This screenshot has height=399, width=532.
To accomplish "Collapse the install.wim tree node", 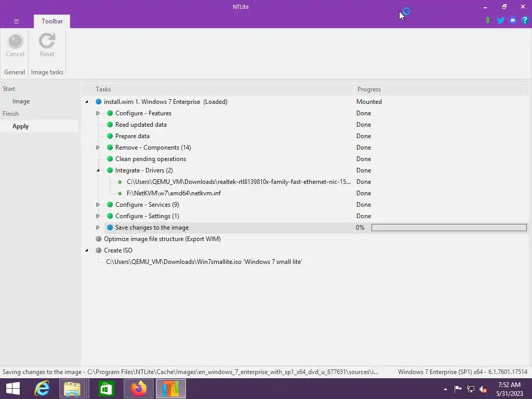I will coord(87,102).
